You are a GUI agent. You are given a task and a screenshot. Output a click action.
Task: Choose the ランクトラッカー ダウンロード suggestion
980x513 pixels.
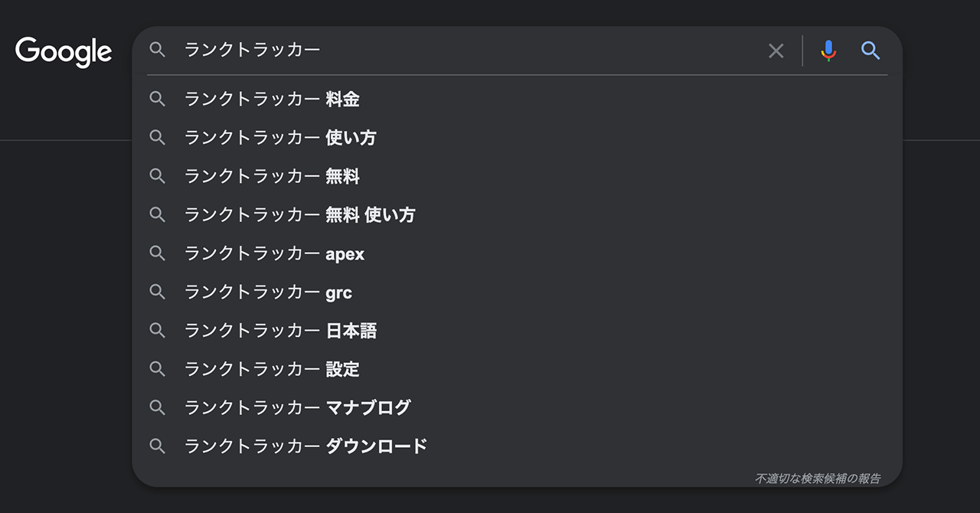[305, 446]
